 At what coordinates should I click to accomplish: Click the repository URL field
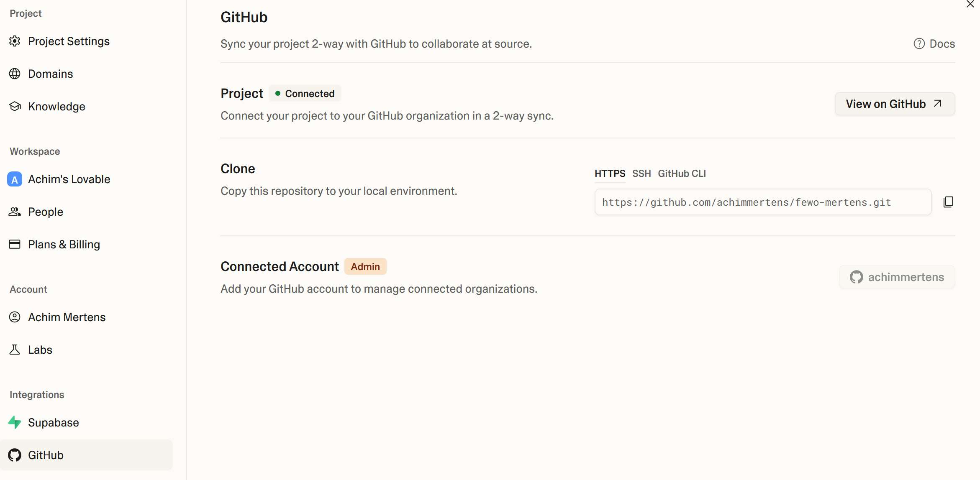[x=763, y=202]
